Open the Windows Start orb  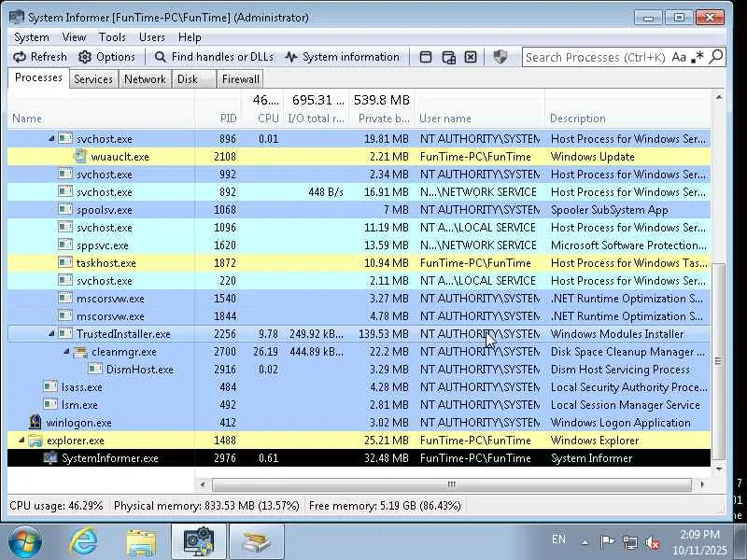pos(24,541)
